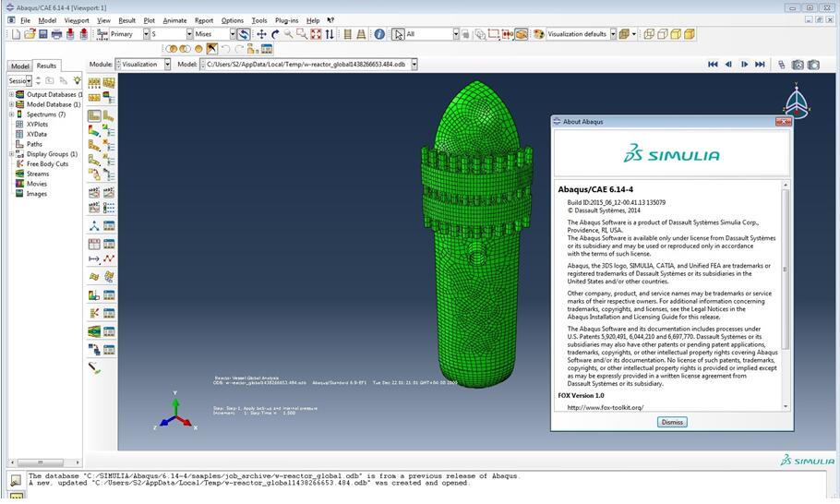Plot contours on deformed shape
This screenshot has width=840, height=504.
point(94,130)
